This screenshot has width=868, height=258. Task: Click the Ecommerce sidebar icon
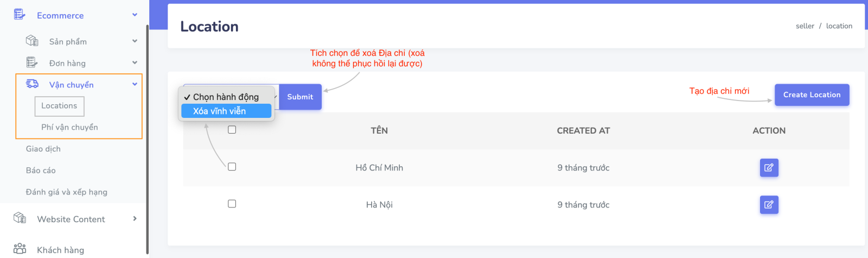tap(20, 15)
